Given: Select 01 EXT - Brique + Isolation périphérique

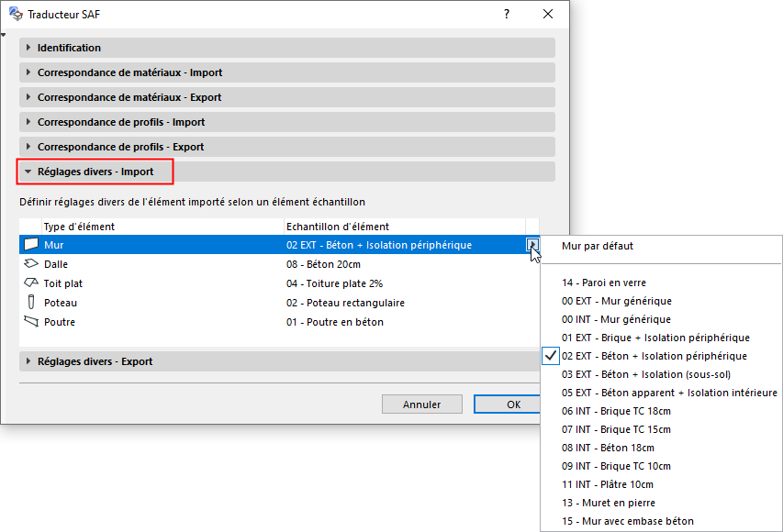Looking at the screenshot, I should point(661,338).
